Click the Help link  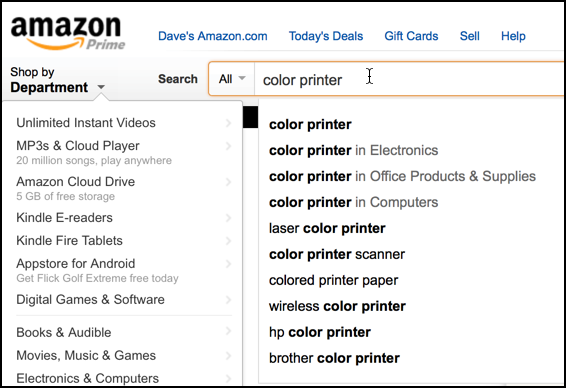tap(513, 36)
